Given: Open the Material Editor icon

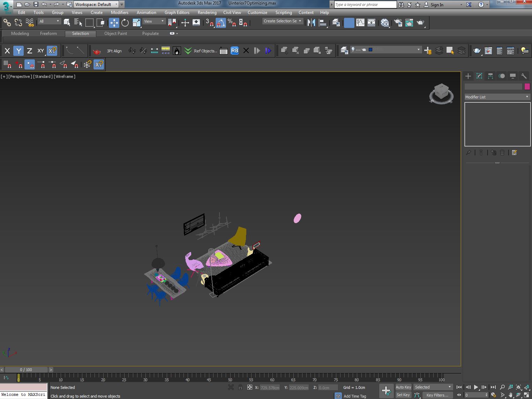Looking at the screenshot, I should click(385, 23).
